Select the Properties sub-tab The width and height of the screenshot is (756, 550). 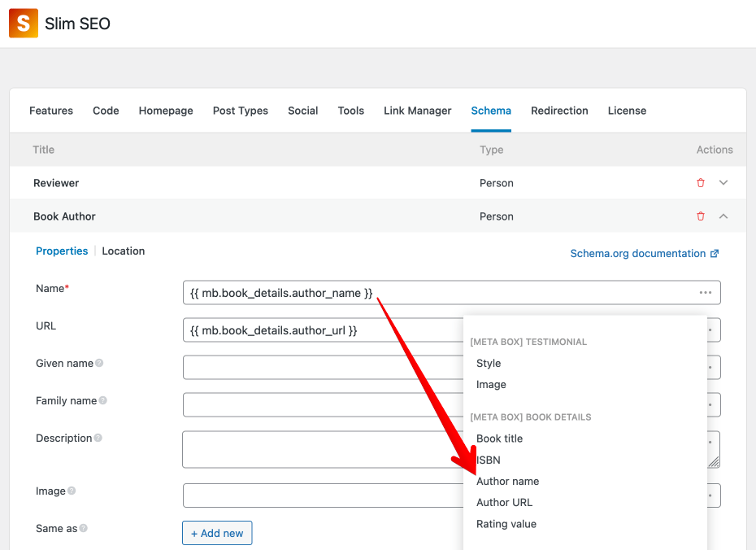[x=62, y=251]
